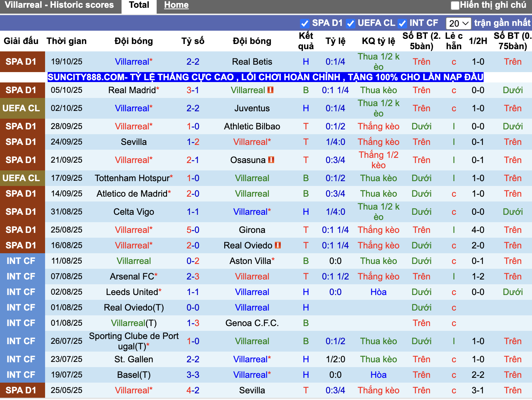This screenshot has height=400, width=532.
Task: Open Juventus team link
Action: [x=252, y=108]
